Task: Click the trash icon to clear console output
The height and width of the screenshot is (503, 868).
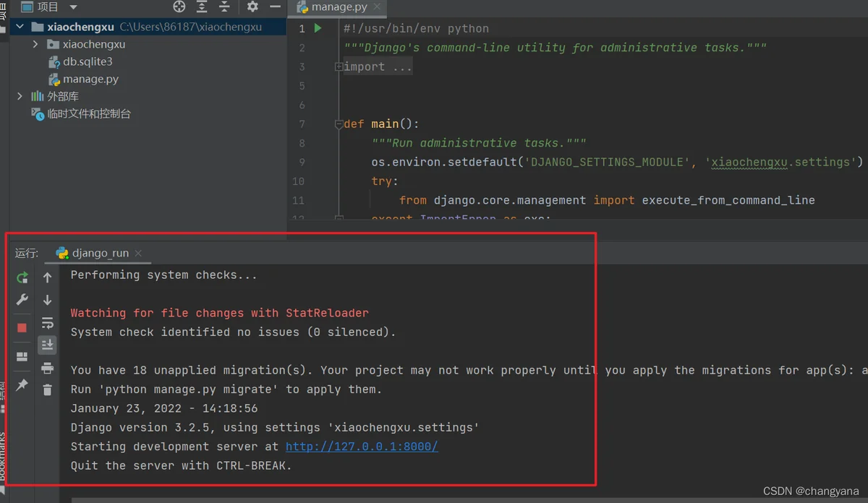Action: pyautogui.click(x=47, y=390)
